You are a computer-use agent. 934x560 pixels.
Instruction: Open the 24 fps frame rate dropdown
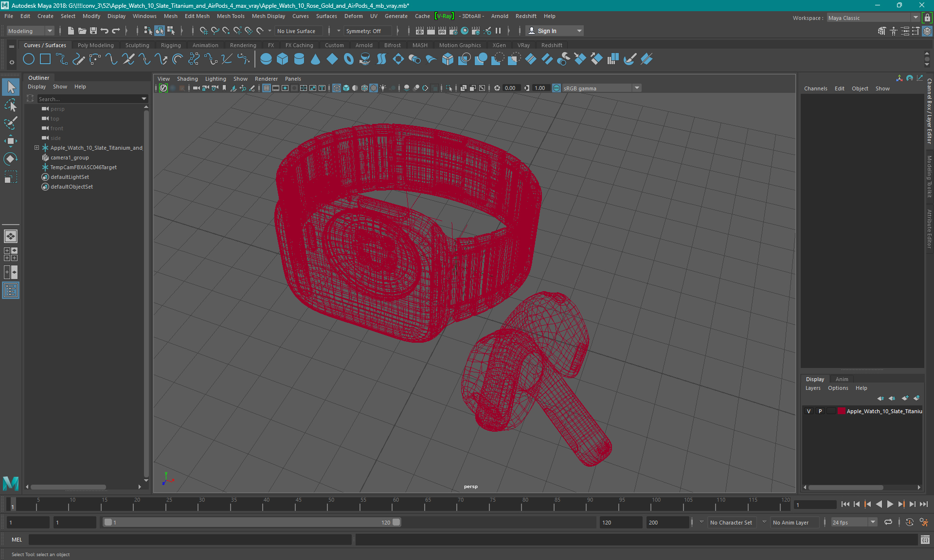[854, 523]
